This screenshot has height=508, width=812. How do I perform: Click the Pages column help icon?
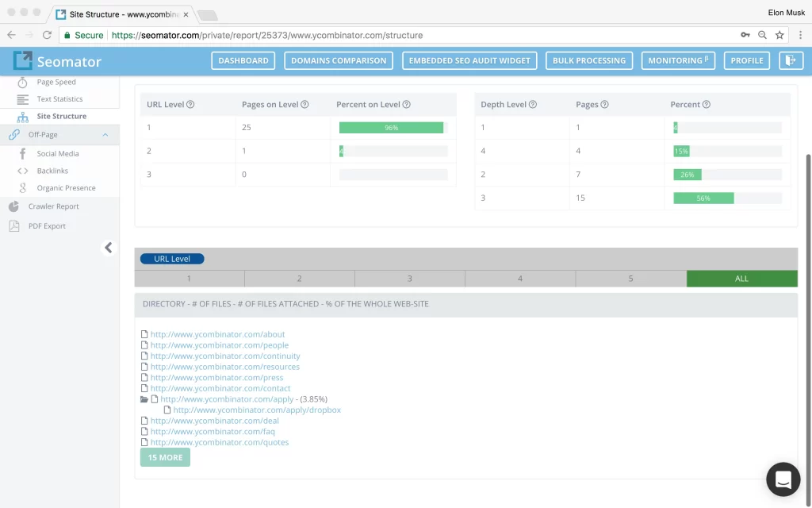pos(604,104)
